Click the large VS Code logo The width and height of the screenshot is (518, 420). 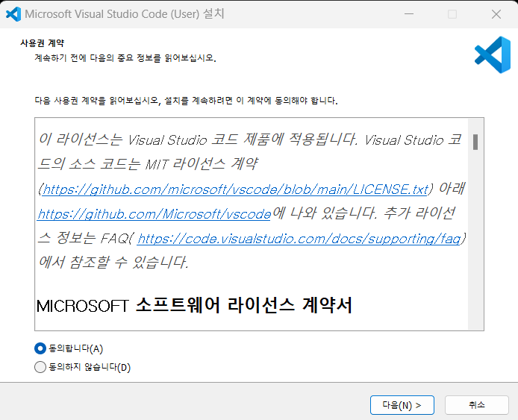(493, 54)
